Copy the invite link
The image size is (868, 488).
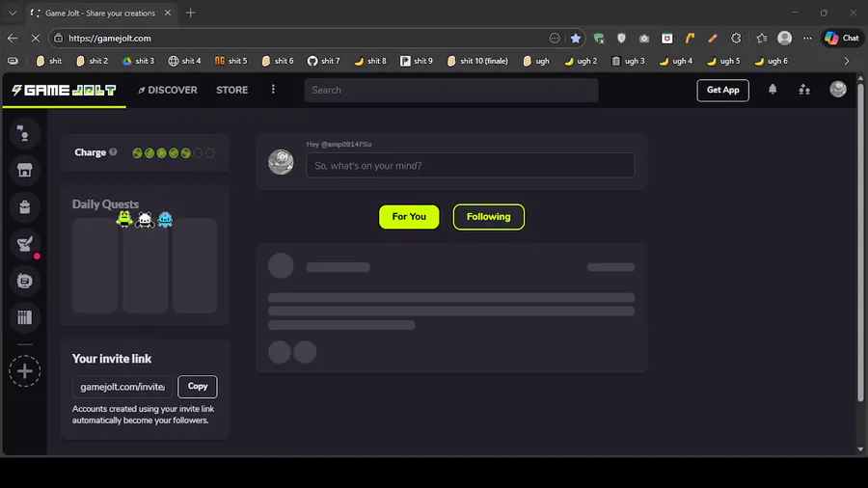(198, 386)
